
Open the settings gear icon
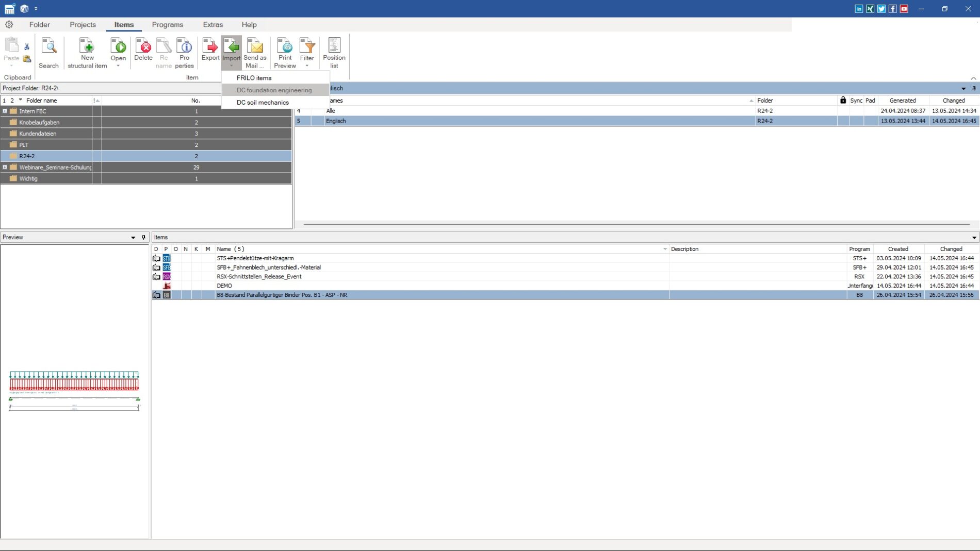[x=9, y=24]
